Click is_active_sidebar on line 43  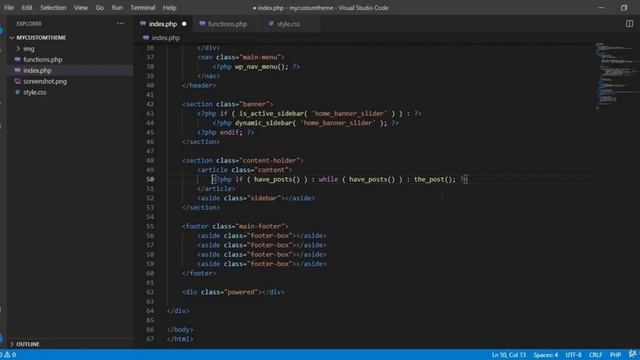271,113
